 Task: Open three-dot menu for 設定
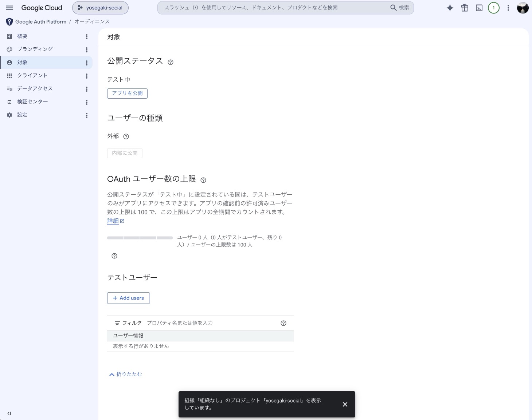87,115
